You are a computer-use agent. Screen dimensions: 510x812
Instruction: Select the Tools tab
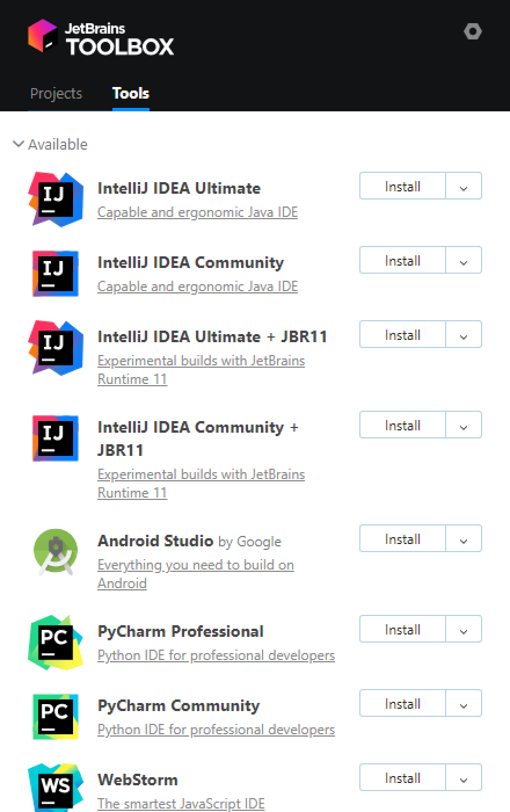click(131, 93)
